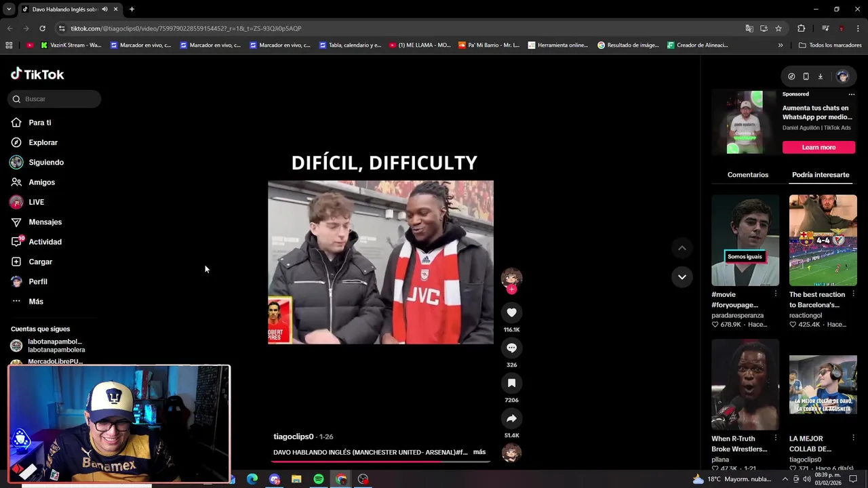Viewport: 868px width, 488px height.
Task: Open a new Chrome tab
Action: [132, 9]
